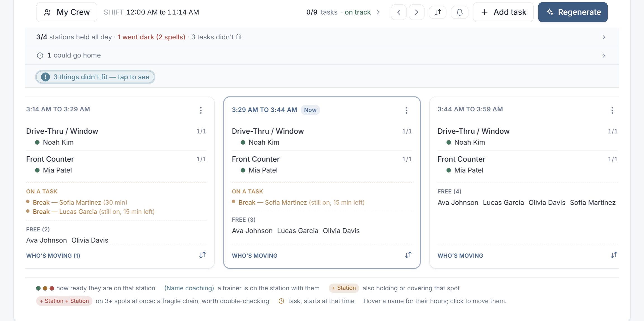Click the + Station + Station legend chip
Viewport: 644px width, 321px height.
pyautogui.click(x=64, y=301)
